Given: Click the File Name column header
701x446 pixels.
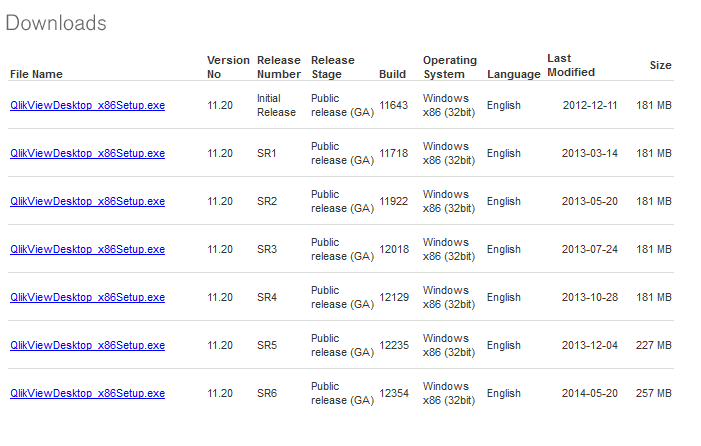Looking at the screenshot, I should 36,74.
